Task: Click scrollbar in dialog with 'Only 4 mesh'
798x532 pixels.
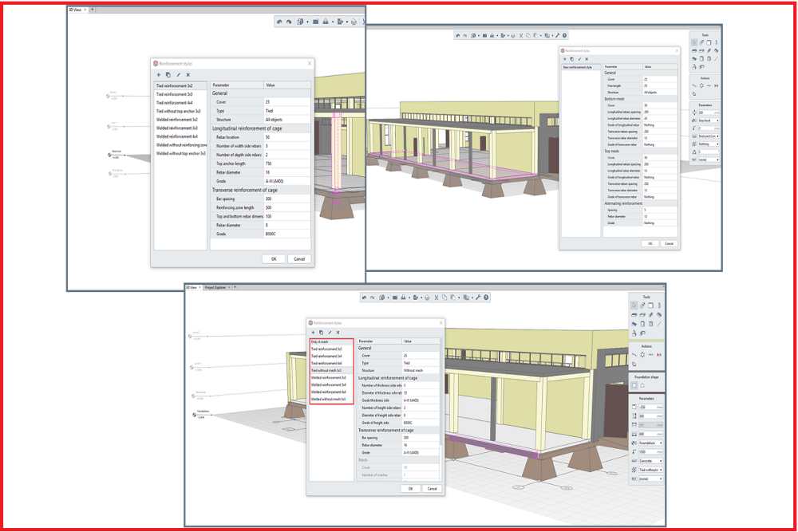Action: [x=440, y=399]
